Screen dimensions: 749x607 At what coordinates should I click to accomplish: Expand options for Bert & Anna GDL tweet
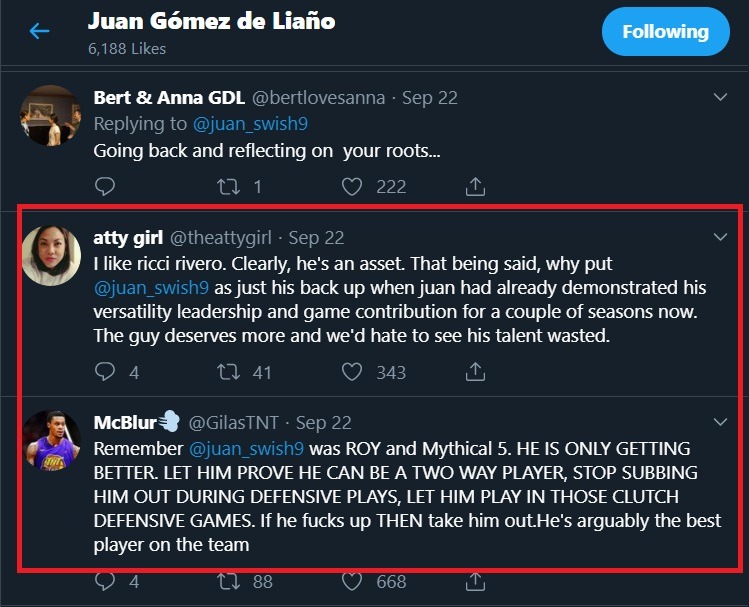point(720,97)
